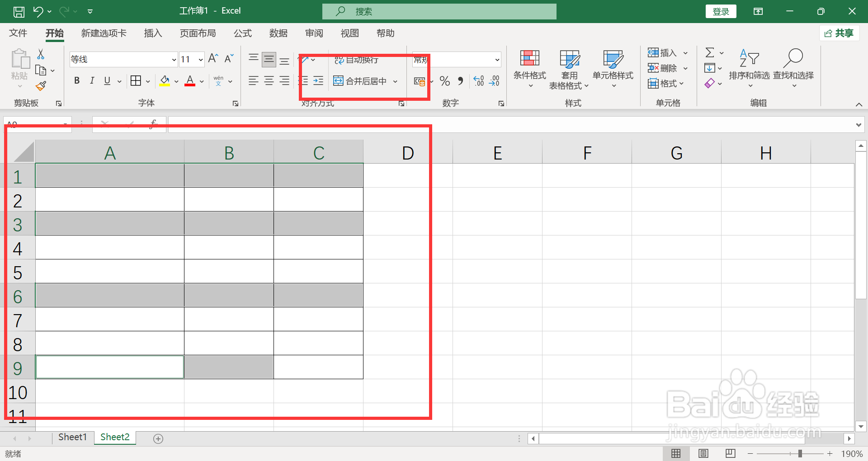Viewport: 868px width, 461px height.
Task: Apply yellow fill color
Action: (165, 81)
